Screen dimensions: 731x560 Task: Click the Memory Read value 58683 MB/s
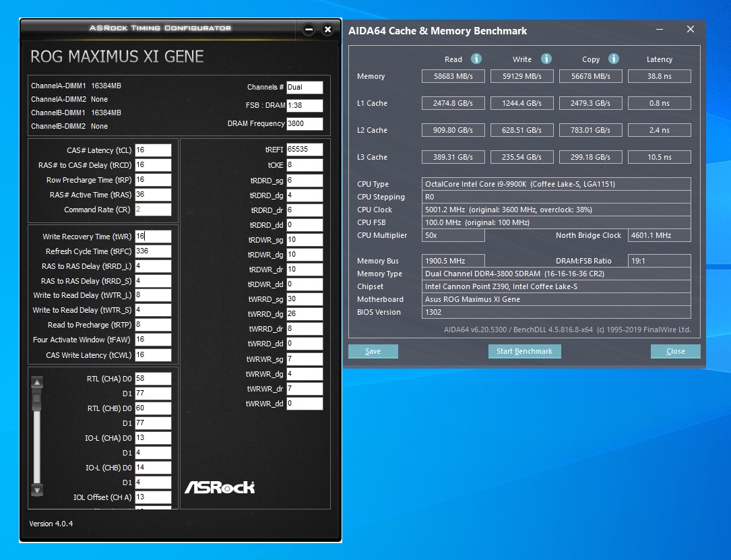[453, 76]
